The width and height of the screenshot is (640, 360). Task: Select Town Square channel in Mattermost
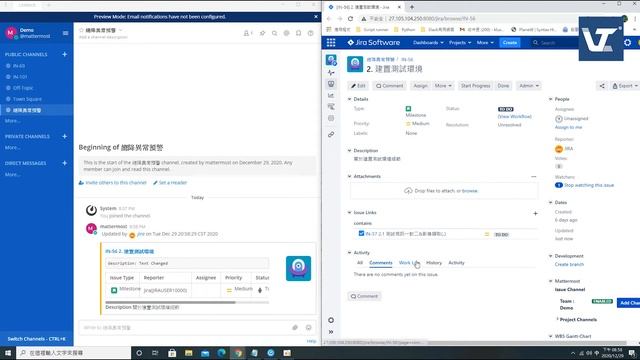(x=27, y=99)
